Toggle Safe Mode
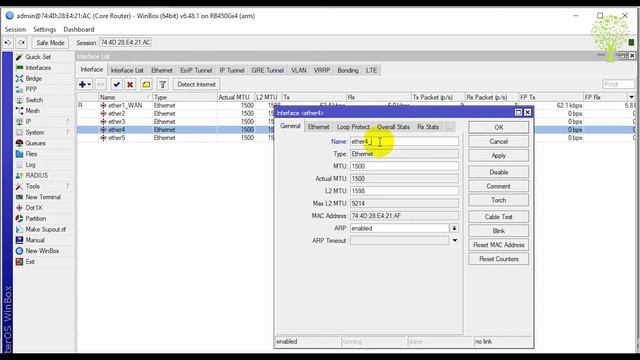The height and width of the screenshot is (360, 640). click(50, 42)
